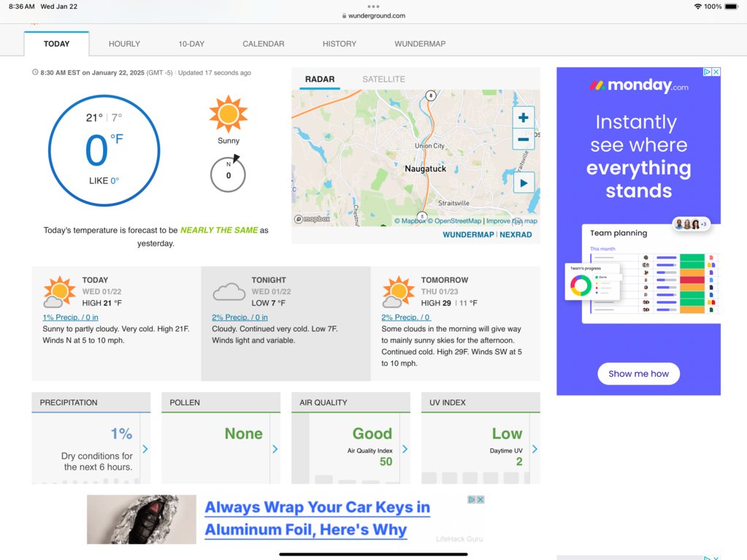The width and height of the screenshot is (747, 560).
Task: Close the car keys banner ad
Action: click(x=480, y=499)
